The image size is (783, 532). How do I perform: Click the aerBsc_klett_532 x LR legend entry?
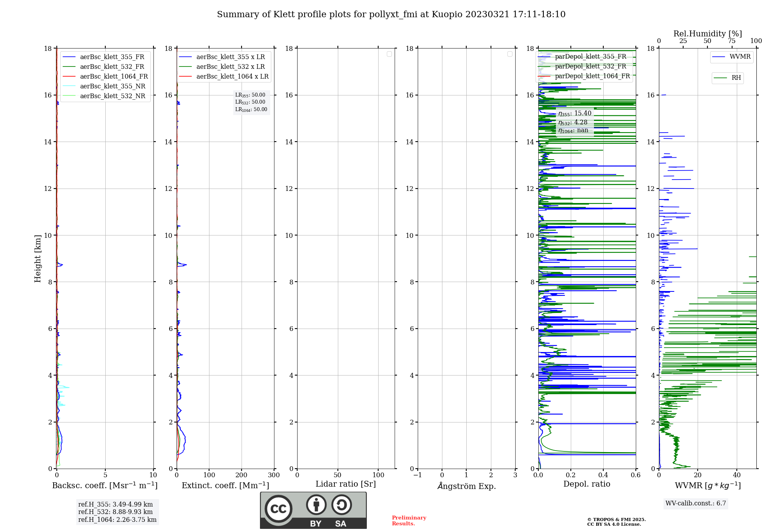tap(222, 66)
